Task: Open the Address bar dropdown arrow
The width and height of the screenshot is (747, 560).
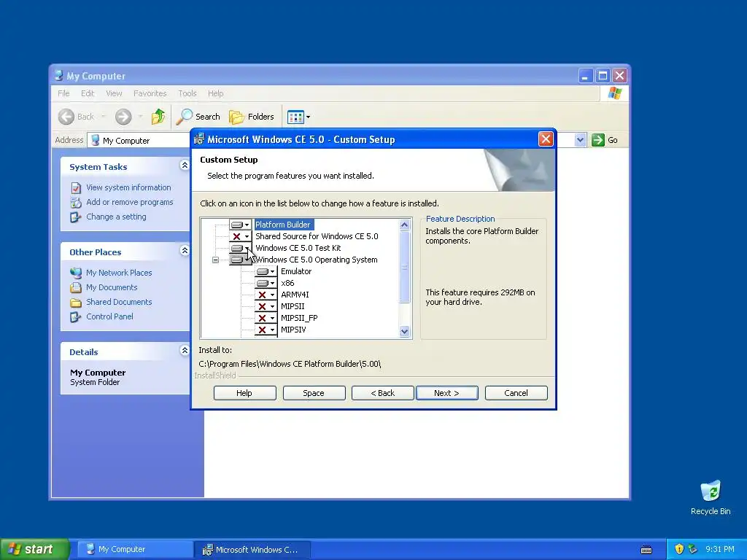Action: (580, 140)
